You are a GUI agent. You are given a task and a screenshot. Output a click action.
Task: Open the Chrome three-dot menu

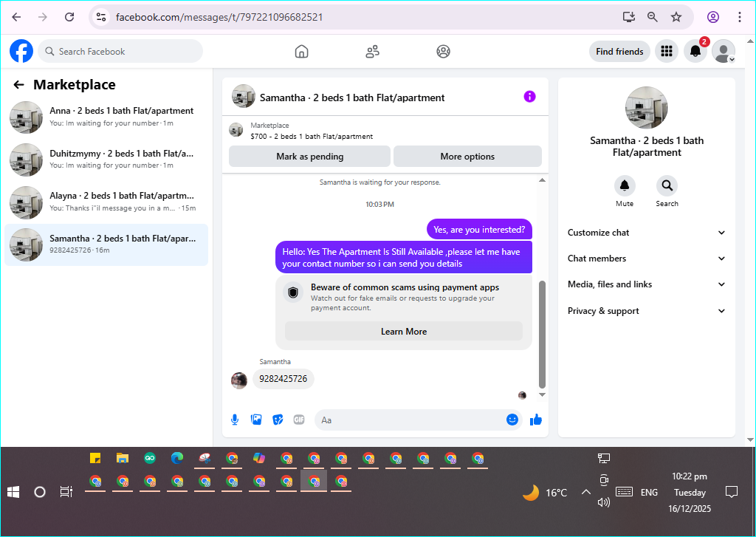tap(740, 17)
